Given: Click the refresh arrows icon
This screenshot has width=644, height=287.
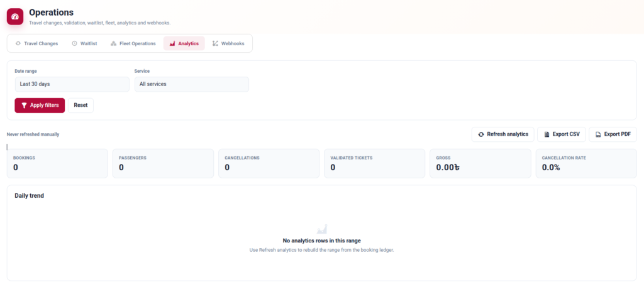Looking at the screenshot, I should click(481, 134).
